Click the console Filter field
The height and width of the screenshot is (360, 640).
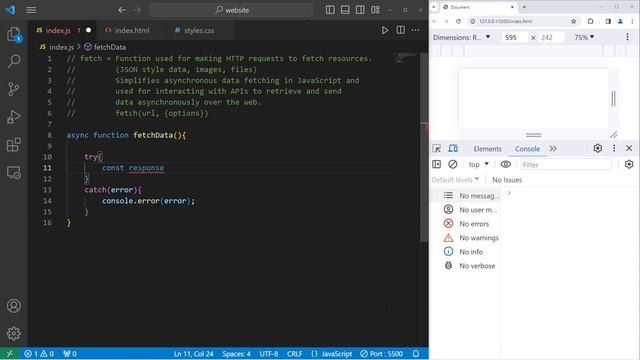click(566, 164)
